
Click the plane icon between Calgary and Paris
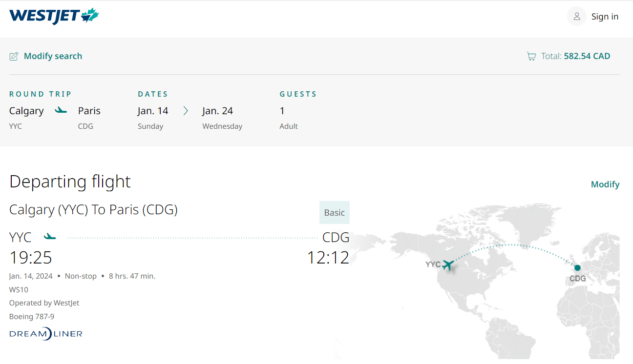click(x=61, y=110)
